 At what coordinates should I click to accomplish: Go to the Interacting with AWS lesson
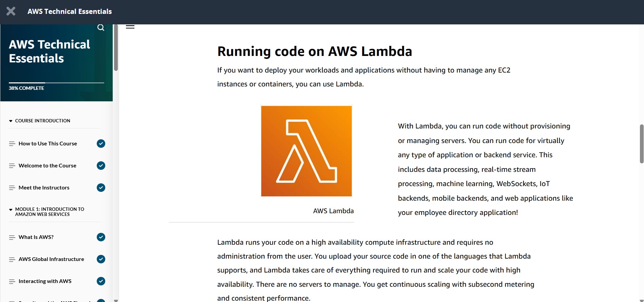click(45, 281)
